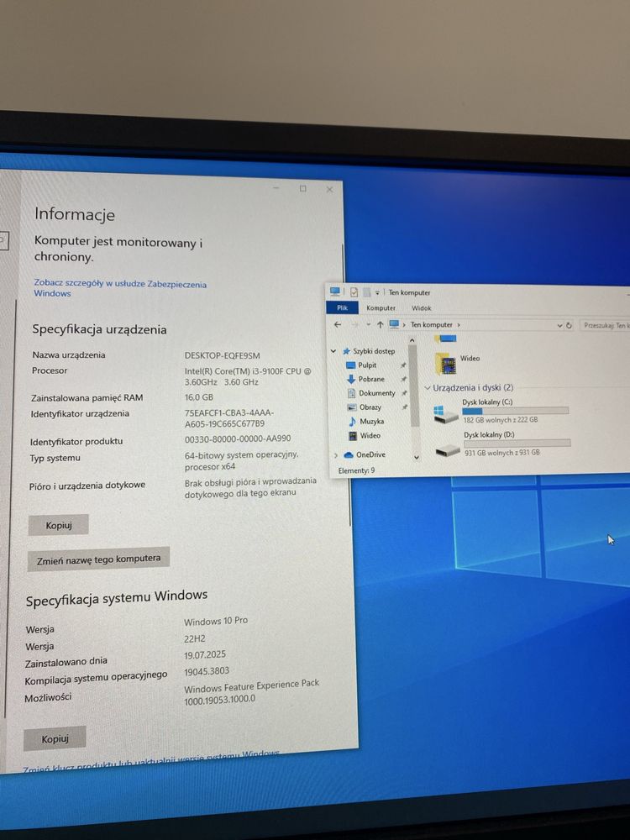
Task: Expand chevron after Ten komputer breadcrumb
Action: click(459, 324)
